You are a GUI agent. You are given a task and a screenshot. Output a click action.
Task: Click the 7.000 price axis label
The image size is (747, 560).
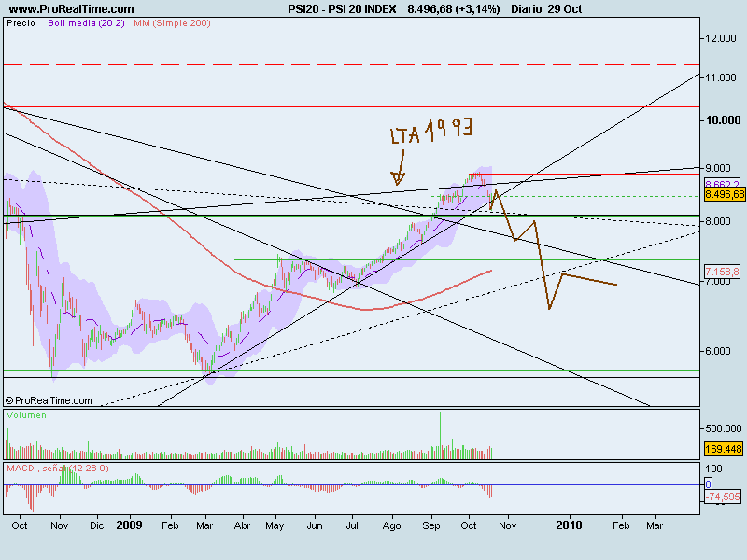(717, 282)
